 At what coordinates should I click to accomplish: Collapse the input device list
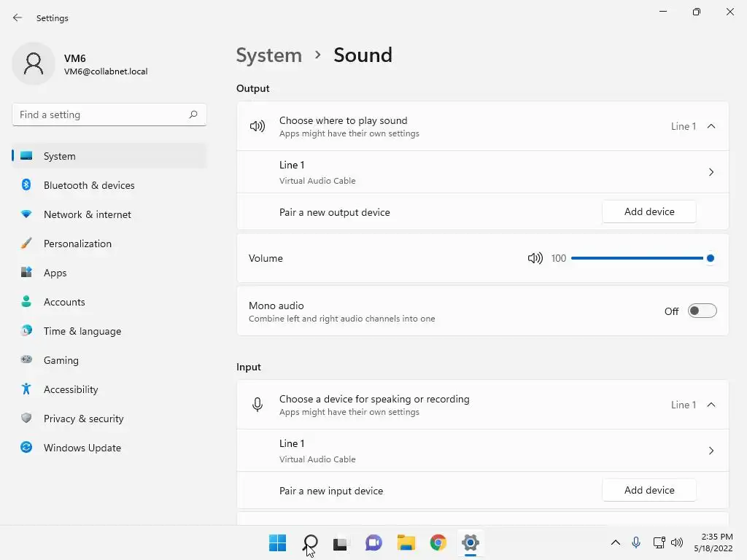[711, 405]
